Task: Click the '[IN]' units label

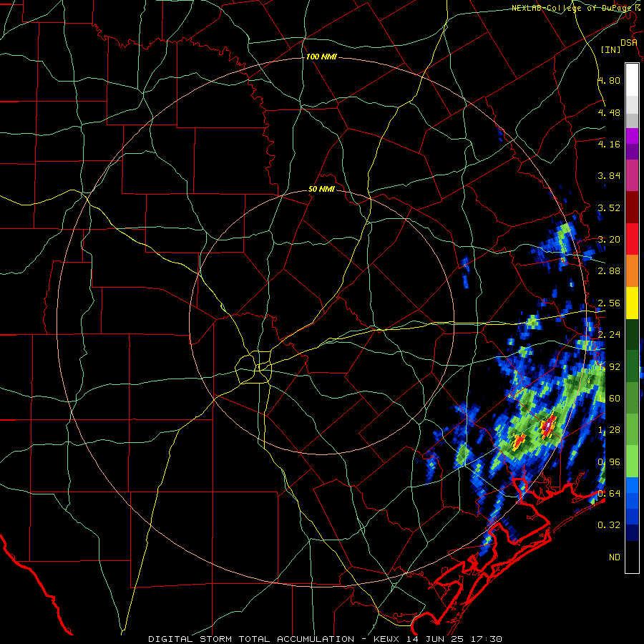Action: coord(610,49)
